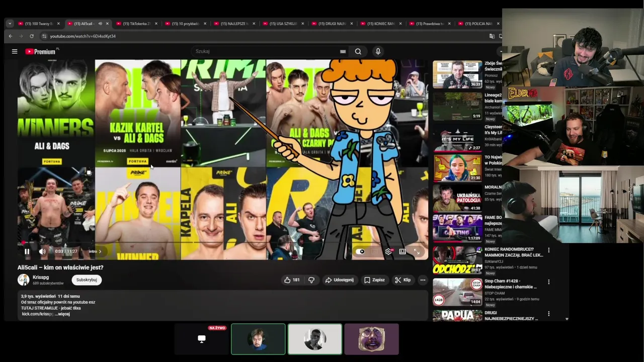This screenshot has width=644, height=362.
Task: Open the 'Ukraińska Patologia' 41:38 thumbnail
Action: 457,198
